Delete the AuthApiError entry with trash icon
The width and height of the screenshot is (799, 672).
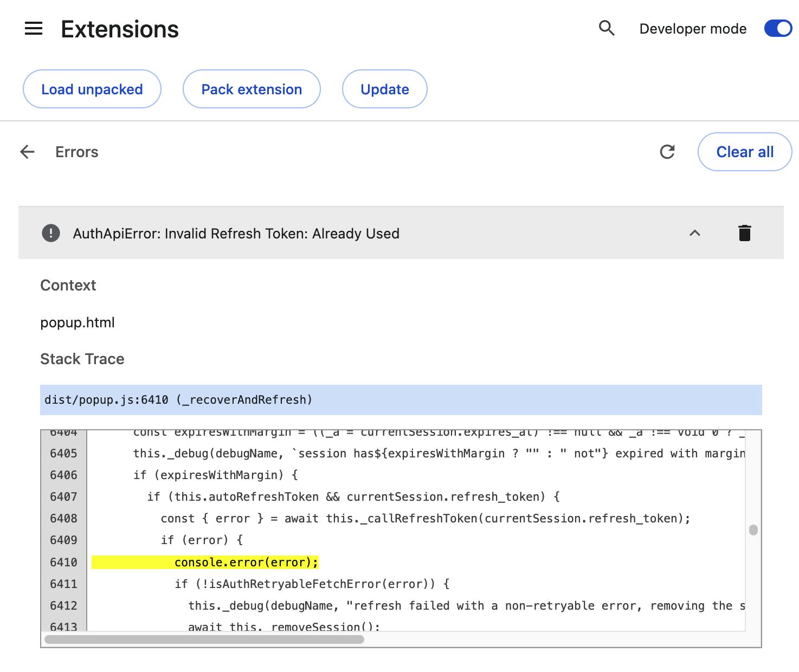click(x=745, y=233)
